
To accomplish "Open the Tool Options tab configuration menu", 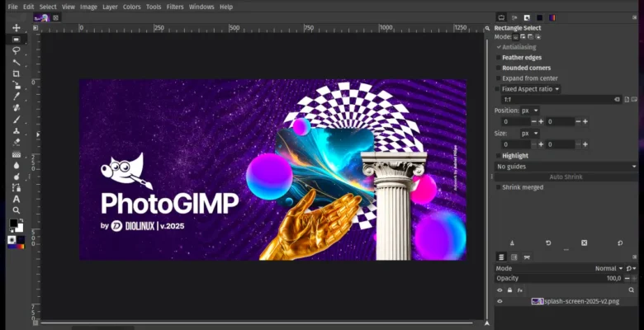I will click(635, 17).
